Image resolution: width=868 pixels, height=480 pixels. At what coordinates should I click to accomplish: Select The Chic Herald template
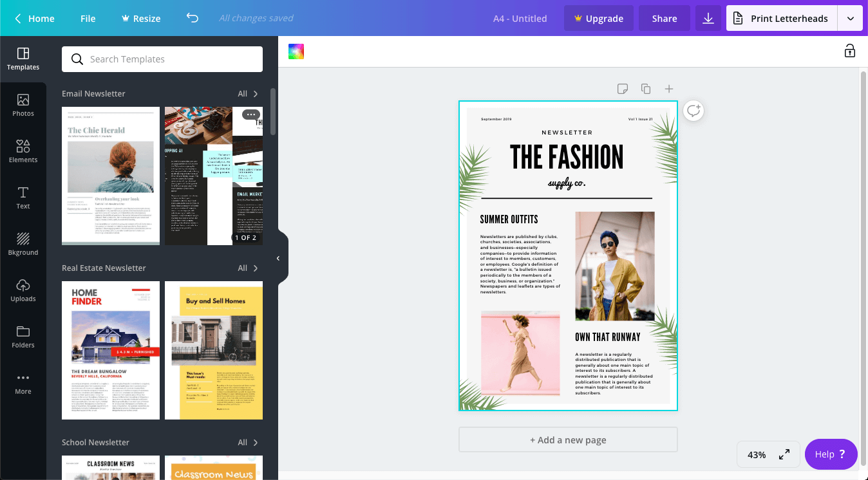[111, 176]
